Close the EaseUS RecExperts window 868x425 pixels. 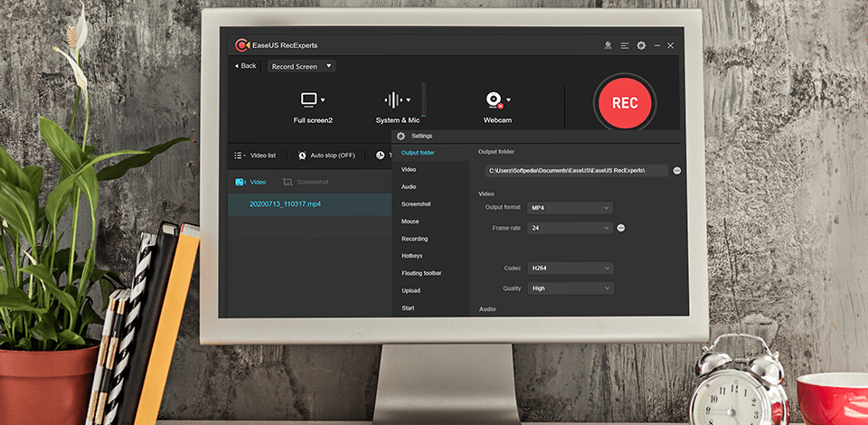pyautogui.click(x=670, y=45)
